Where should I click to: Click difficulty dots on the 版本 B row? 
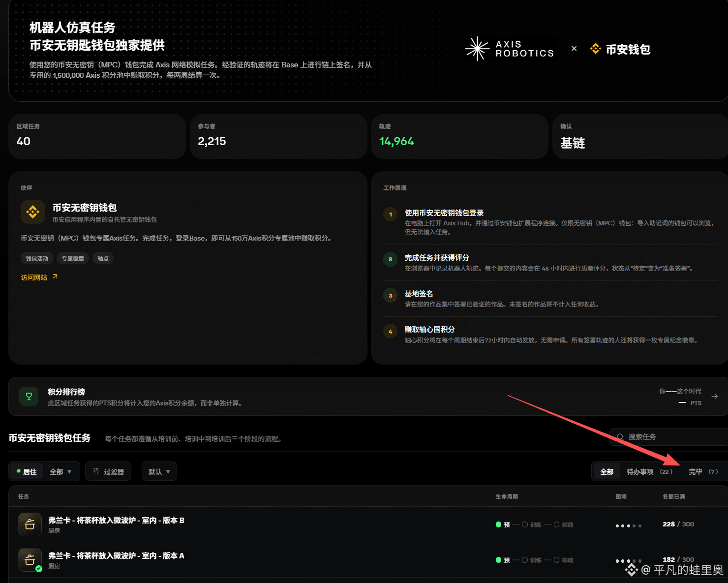click(x=629, y=525)
